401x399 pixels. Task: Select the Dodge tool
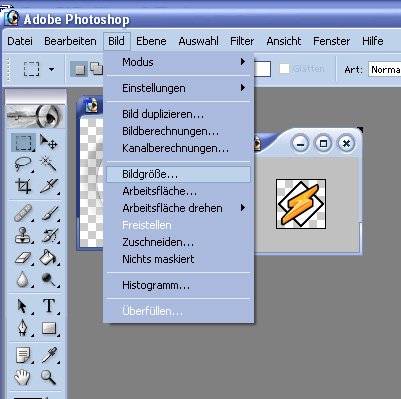pos(49,279)
